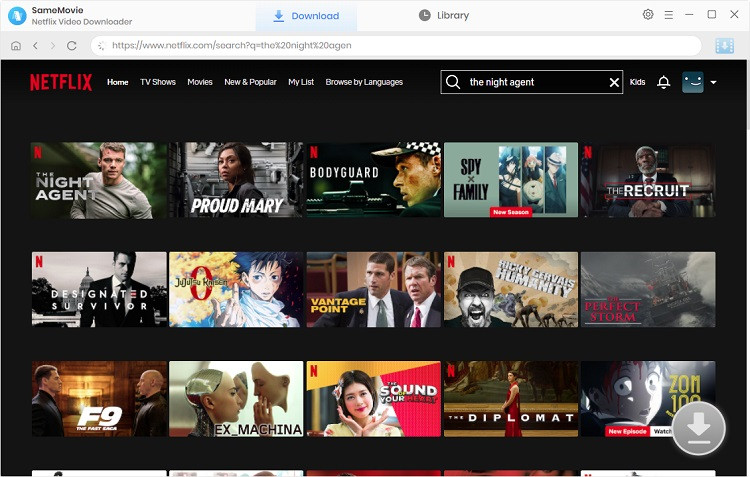Click the SameMovie app logo icon
This screenshot has width=750, height=477.
pyautogui.click(x=17, y=16)
